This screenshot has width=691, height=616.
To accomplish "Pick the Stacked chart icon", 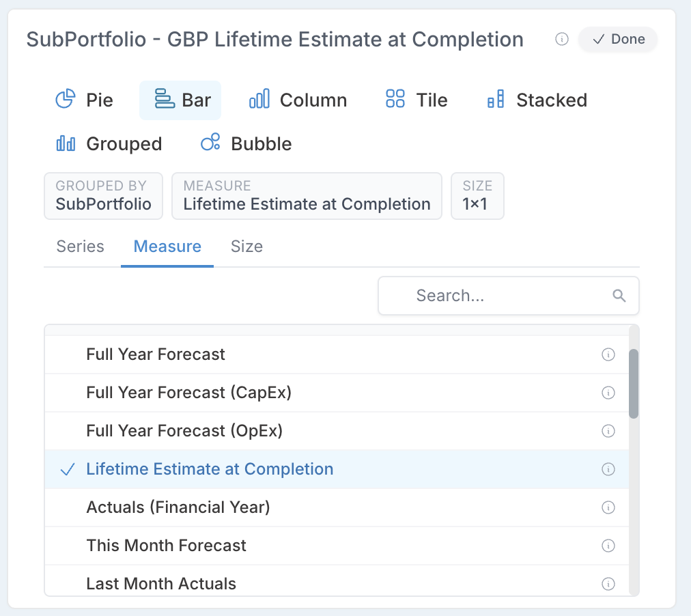I will (x=495, y=99).
